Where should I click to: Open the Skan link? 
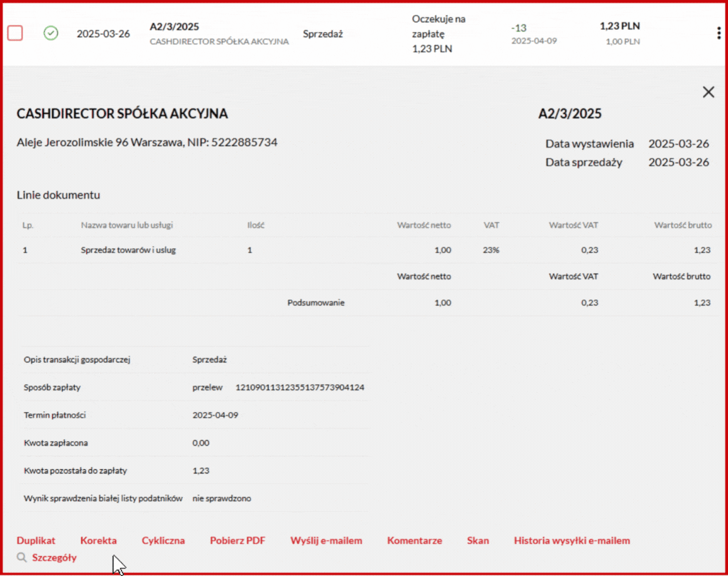478,540
